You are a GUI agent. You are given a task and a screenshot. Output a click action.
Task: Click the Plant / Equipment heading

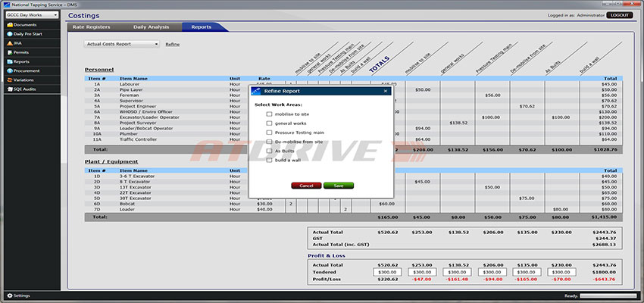tap(111, 162)
